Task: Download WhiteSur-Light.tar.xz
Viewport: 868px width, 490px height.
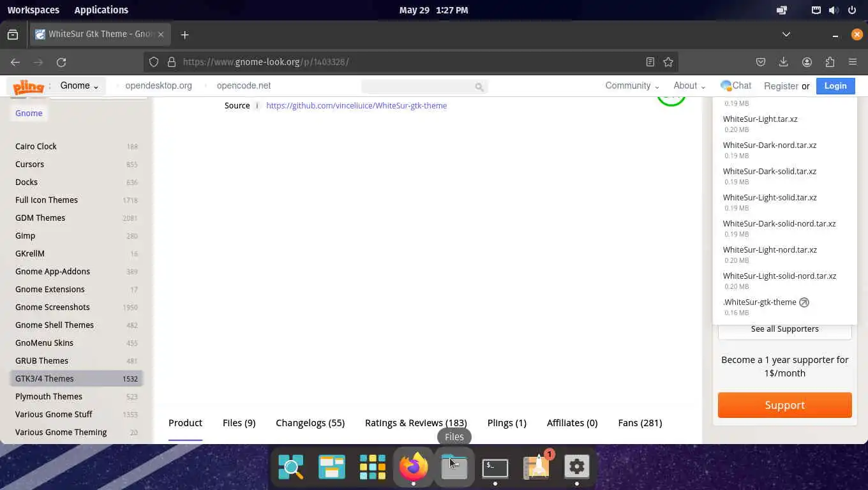Action: click(760, 119)
